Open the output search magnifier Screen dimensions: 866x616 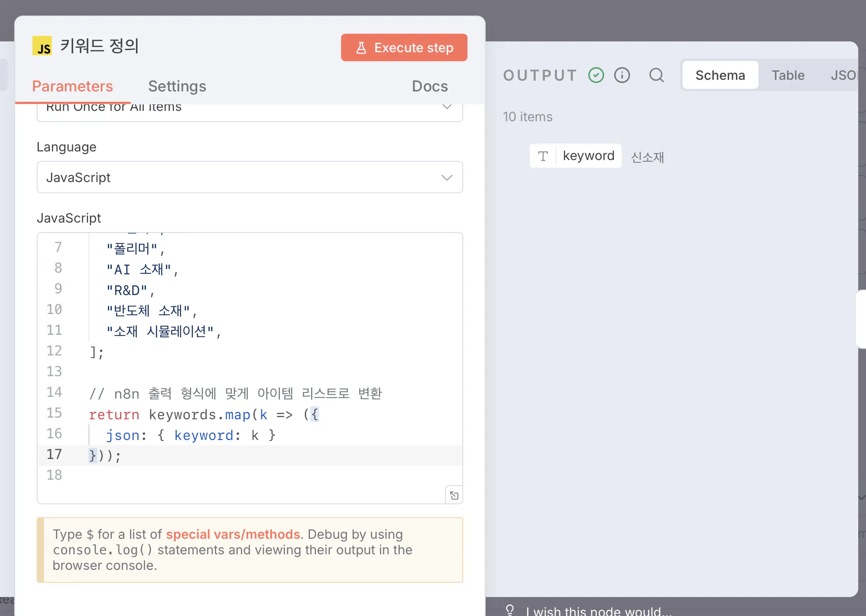click(x=656, y=75)
